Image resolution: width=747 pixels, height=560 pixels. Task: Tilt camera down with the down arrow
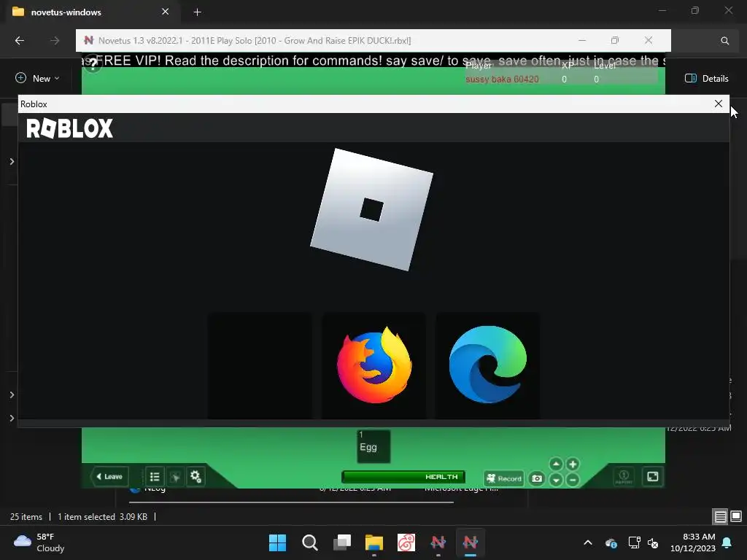click(x=556, y=480)
